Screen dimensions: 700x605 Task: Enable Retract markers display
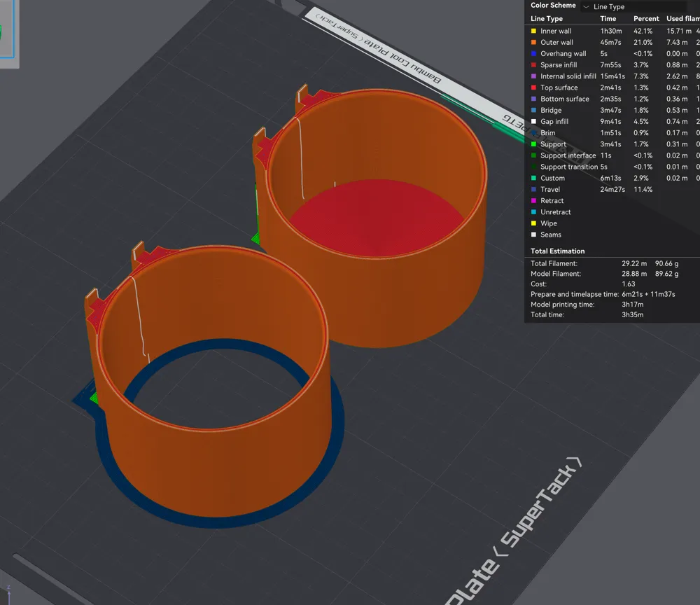[x=552, y=201]
